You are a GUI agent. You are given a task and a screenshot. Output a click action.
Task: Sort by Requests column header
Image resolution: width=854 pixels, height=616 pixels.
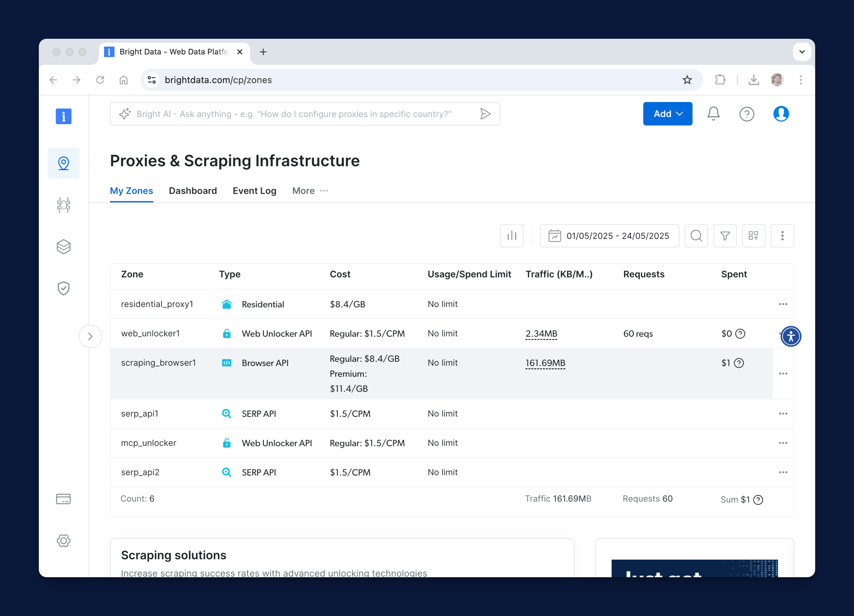644,274
